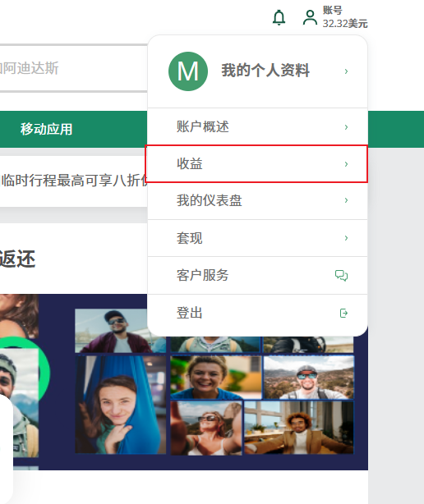424x504 pixels.
Task: Click the photo of man with sunglasses on mountain
Action: (x=308, y=378)
